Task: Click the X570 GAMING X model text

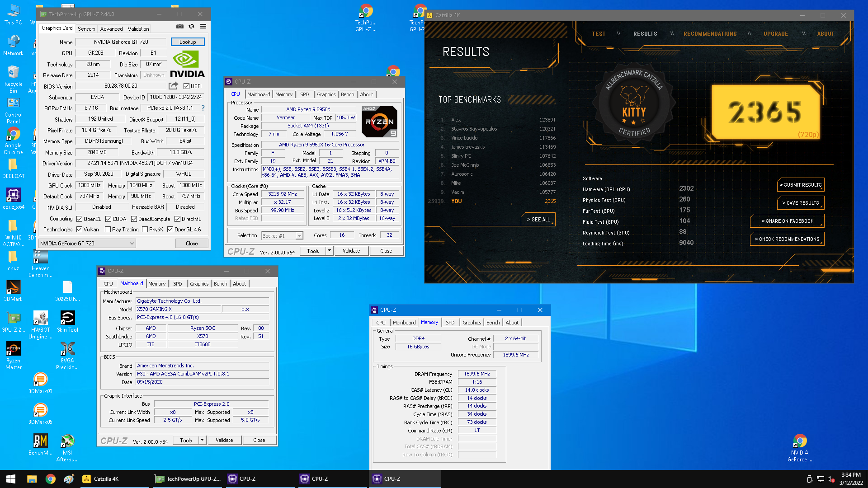Action: (x=179, y=309)
